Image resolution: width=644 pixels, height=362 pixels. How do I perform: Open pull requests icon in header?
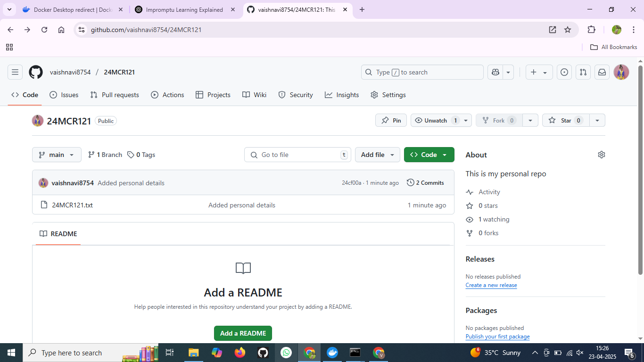click(583, 72)
